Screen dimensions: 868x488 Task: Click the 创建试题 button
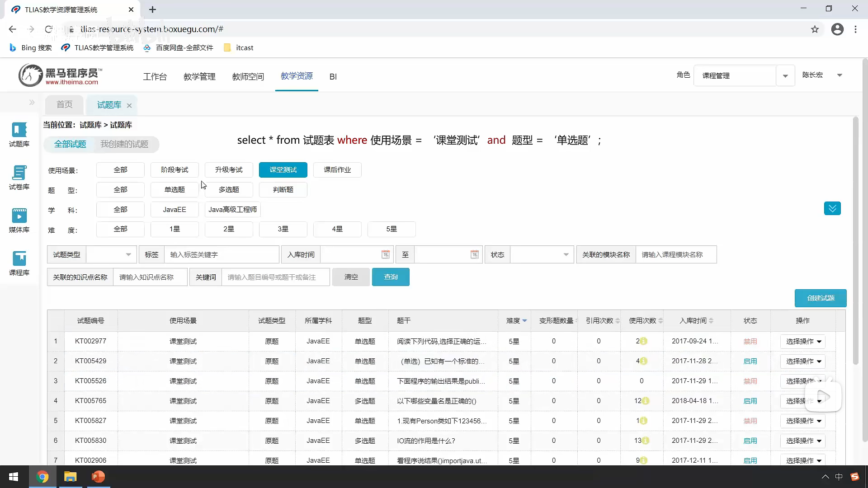pyautogui.click(x=820, y=298)
